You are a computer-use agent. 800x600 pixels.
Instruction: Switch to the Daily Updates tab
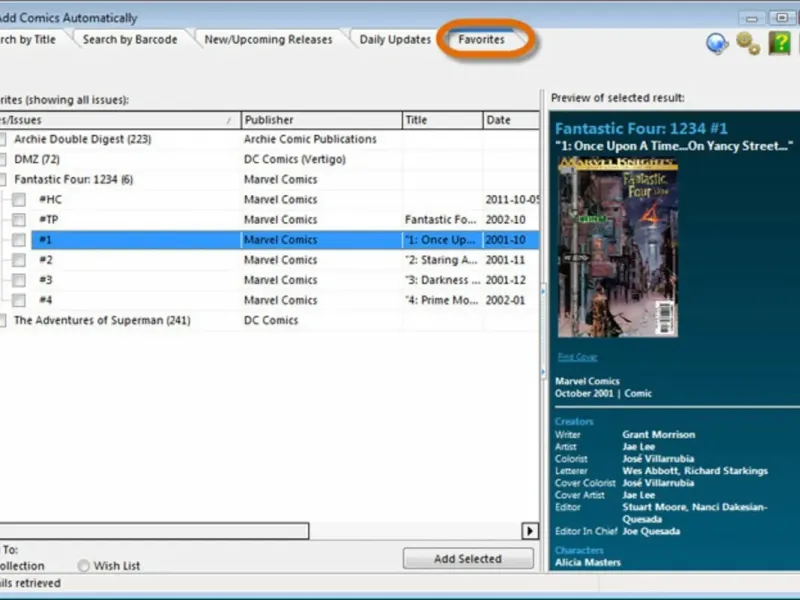point(395,39)
